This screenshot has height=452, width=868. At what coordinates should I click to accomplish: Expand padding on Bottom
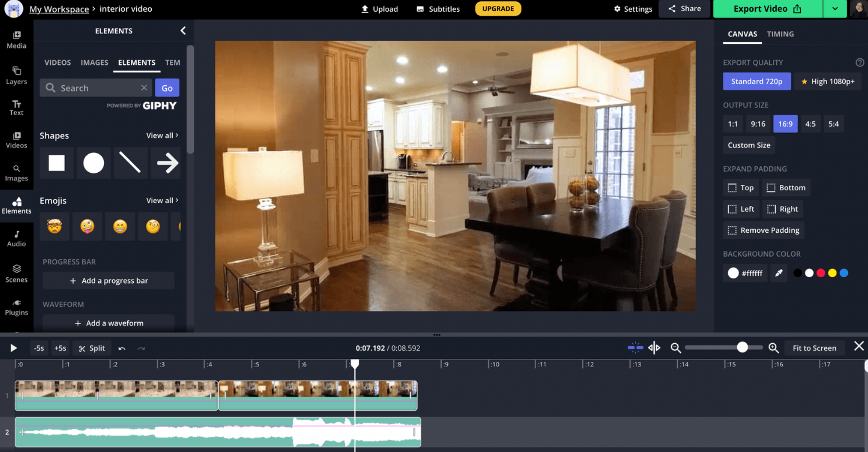point(786,188)
